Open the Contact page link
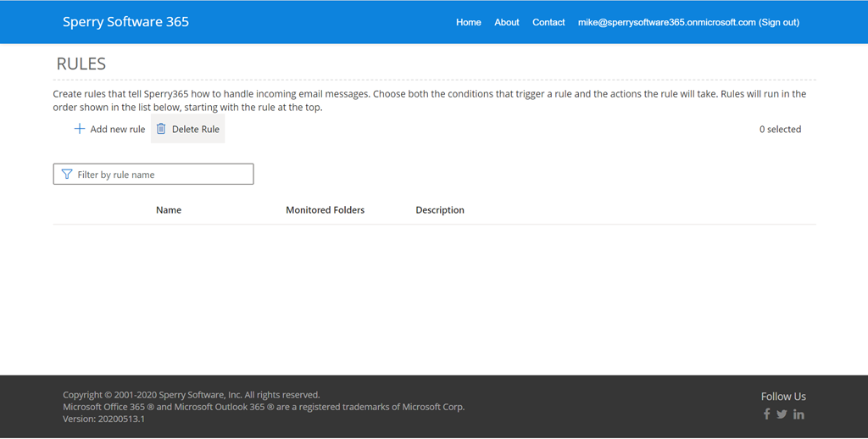 pyautogui.click(x=548, y=22)
